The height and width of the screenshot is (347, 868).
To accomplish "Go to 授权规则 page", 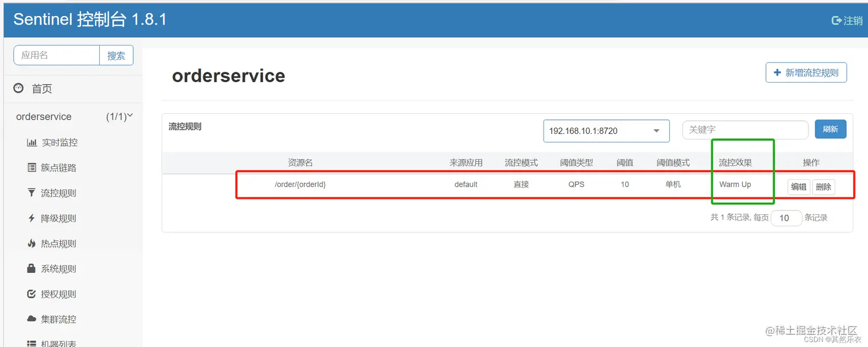I will 59,294.
